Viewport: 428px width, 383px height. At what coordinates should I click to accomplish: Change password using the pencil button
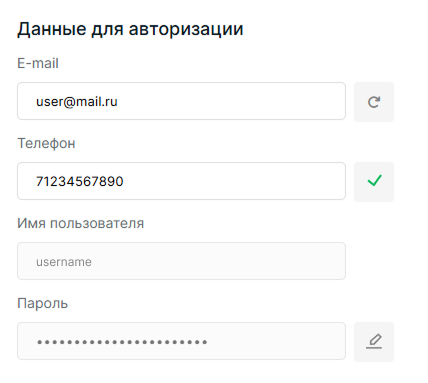click(374, 342)
